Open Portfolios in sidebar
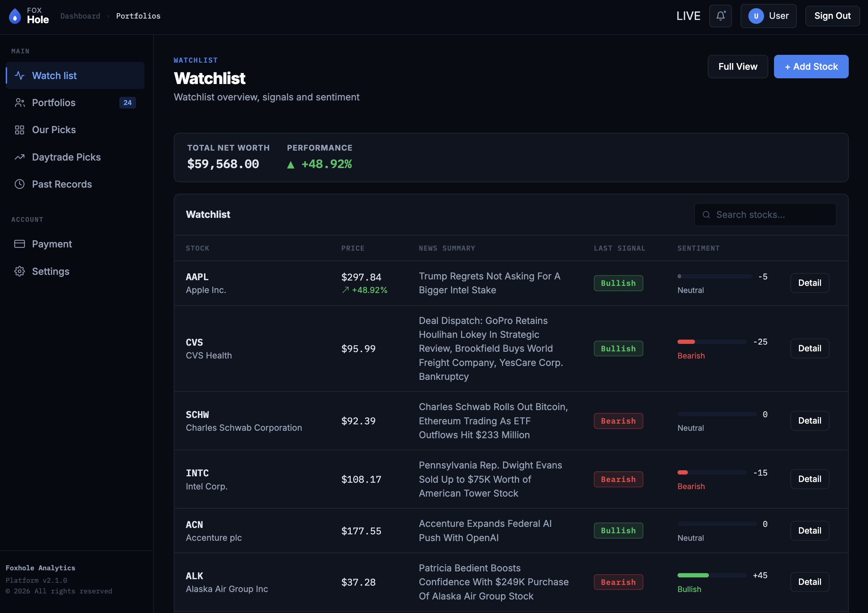 click(75, 103)
